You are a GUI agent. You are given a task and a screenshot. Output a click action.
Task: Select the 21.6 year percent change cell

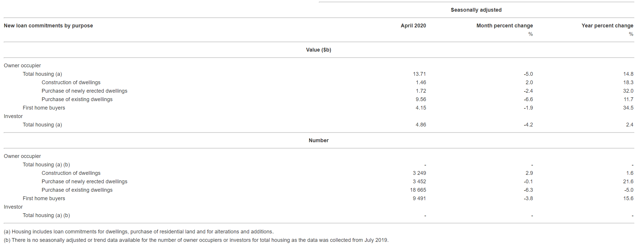click(x=628, y=182)
